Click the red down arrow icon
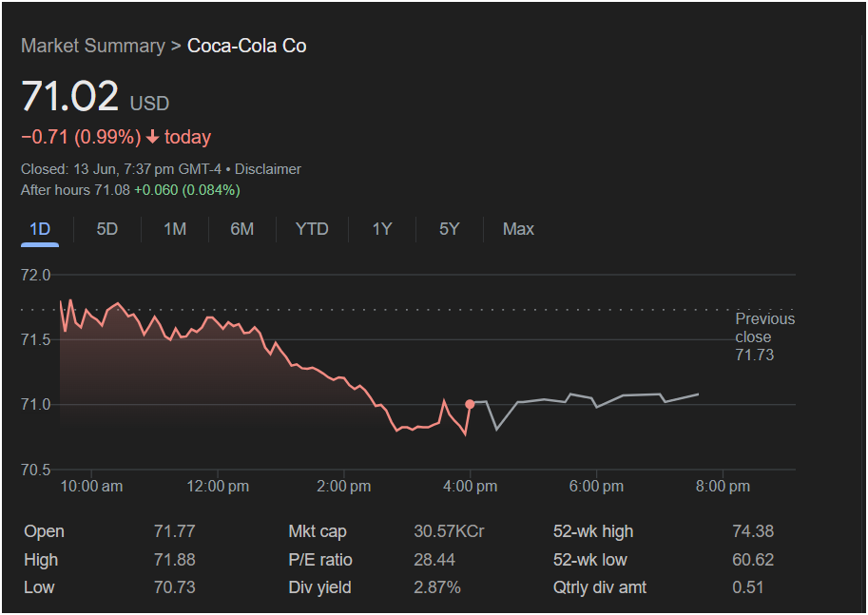The height and width of the screenshot is (615, 868). tap(152, 137)
